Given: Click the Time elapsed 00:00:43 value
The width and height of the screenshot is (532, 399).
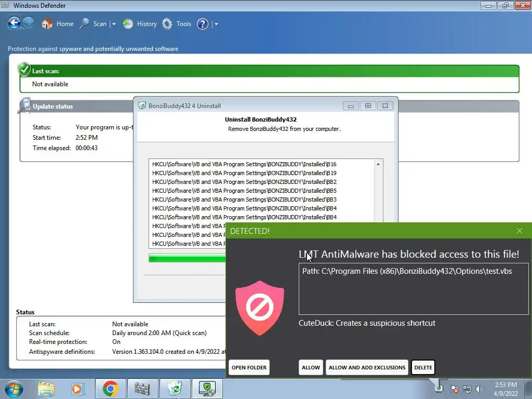Looking at the screenshot, I should [87, 148].
